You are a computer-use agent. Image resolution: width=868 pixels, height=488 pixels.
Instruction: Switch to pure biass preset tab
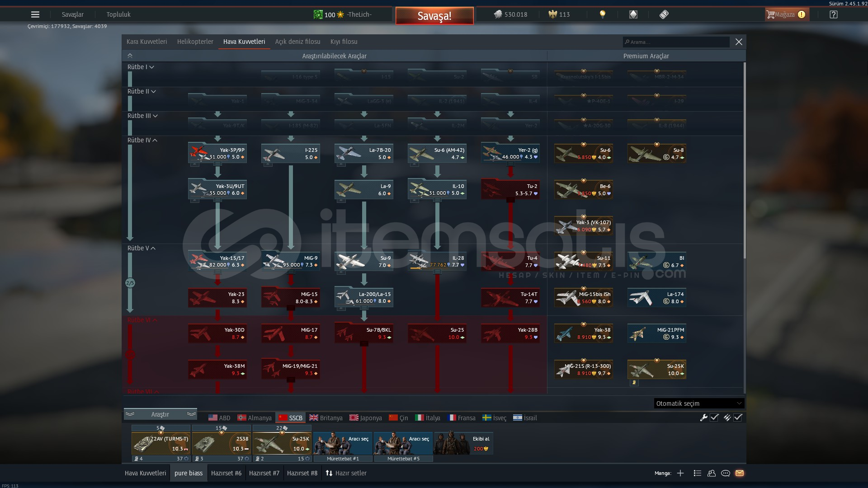(x=189, y=473)
